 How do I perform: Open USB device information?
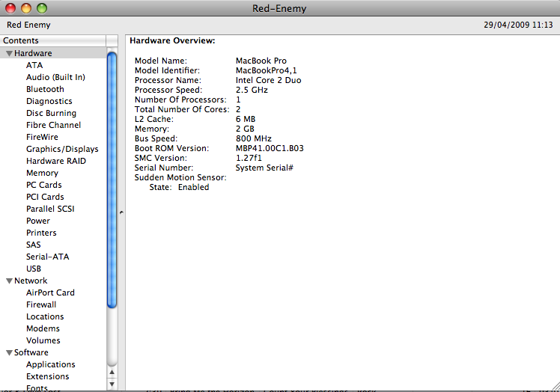point(34,269)
